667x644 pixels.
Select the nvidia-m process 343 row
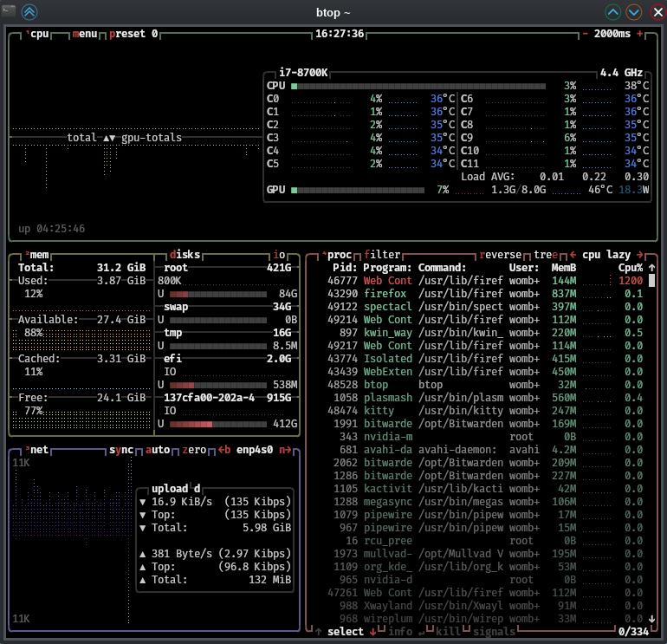(485, 436)
